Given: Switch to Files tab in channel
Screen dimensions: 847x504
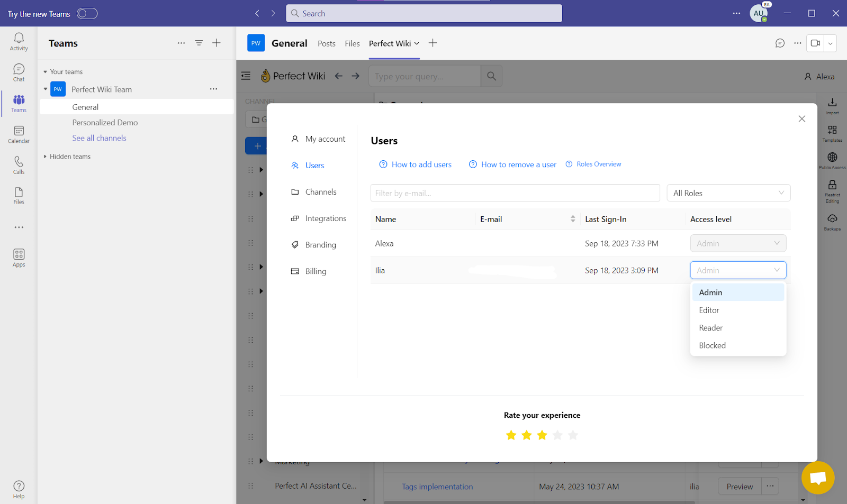Looking at the screenshot, I should pos(352,43).
